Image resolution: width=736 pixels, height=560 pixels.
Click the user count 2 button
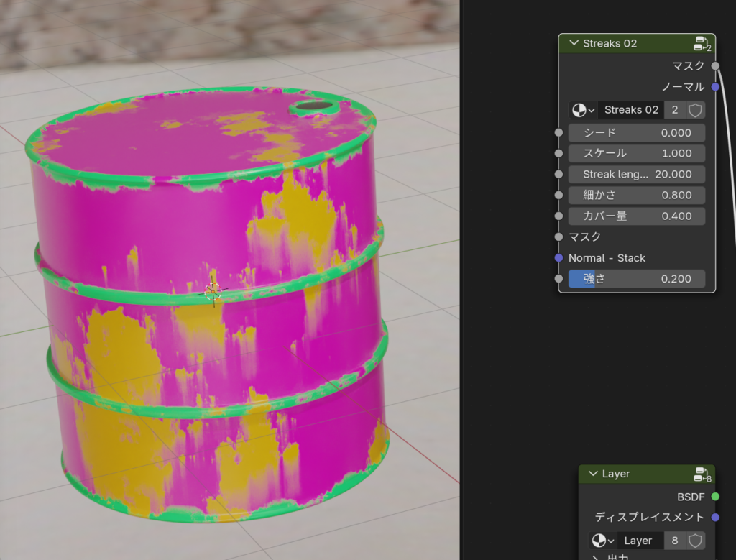click(674, 110)
